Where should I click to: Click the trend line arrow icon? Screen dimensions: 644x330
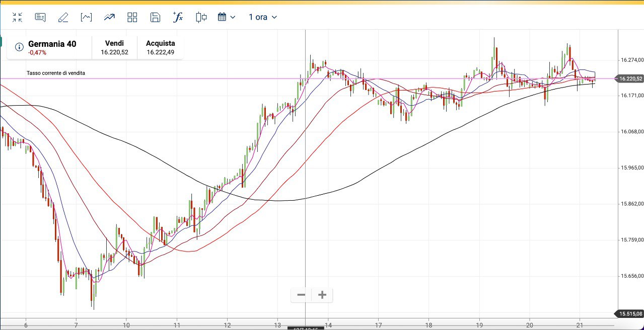point(109,17)
